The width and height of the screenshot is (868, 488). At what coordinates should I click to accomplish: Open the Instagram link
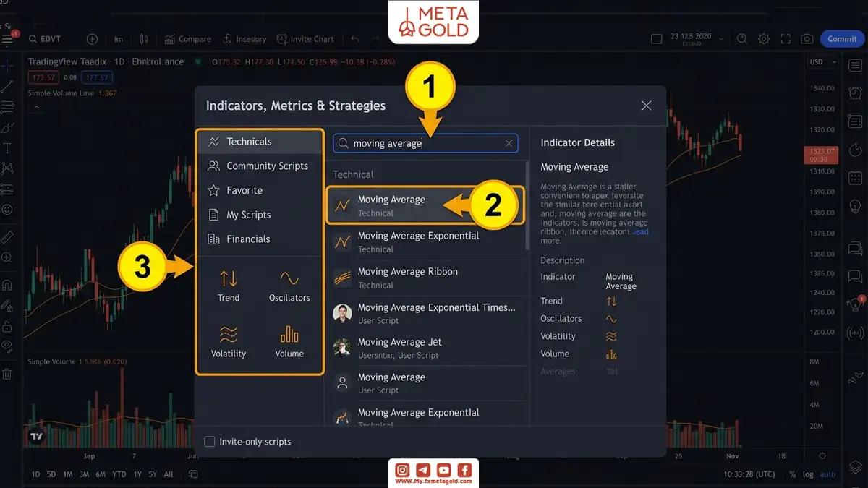[402, 470]
